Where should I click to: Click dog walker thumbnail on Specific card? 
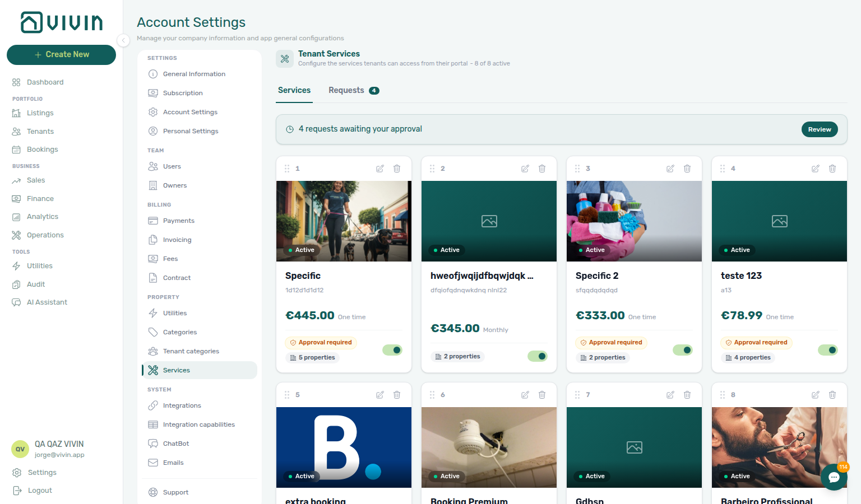click(x=344, y=221)
